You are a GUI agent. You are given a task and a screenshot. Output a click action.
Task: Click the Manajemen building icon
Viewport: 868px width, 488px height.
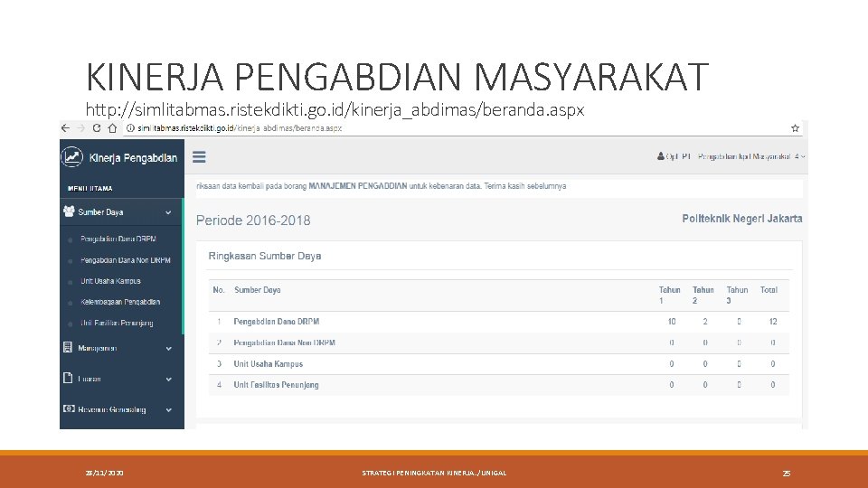coord(68,347)
